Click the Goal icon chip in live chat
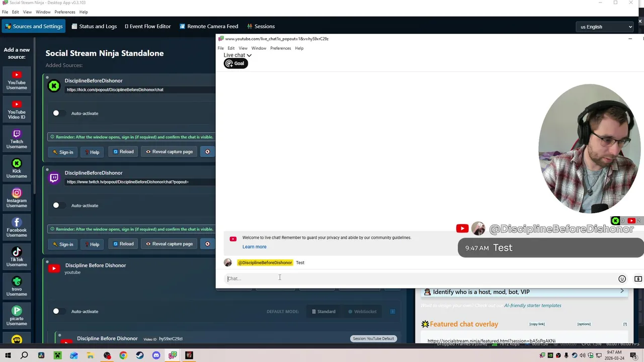Viewport: 644px width, 362px height. tap(235, 63)
